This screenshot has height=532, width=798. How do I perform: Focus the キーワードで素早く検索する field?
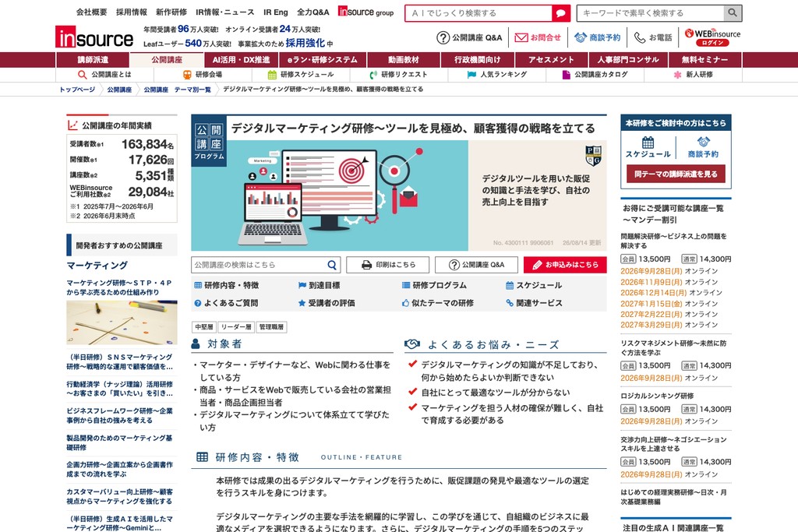(x=651, y=12)
